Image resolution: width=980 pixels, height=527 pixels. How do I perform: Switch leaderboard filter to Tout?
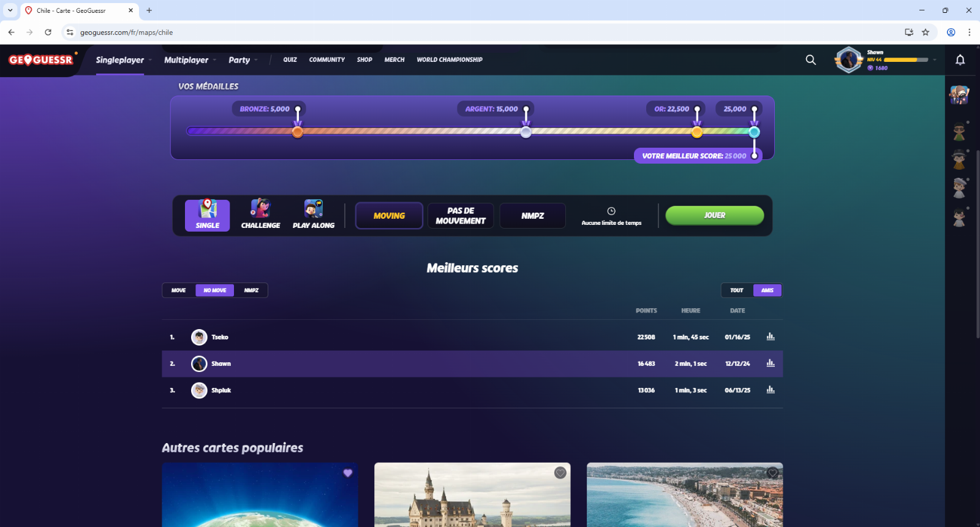pos(737,290)
